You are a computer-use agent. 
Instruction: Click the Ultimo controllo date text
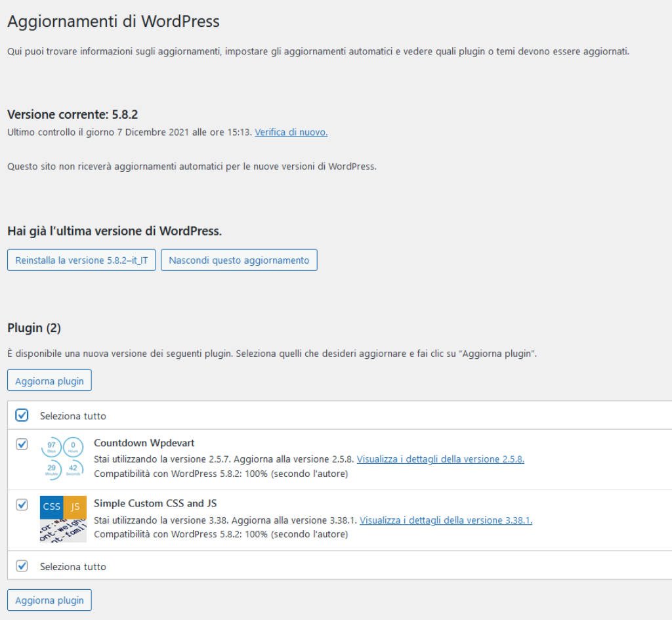(x=129, y=132)
